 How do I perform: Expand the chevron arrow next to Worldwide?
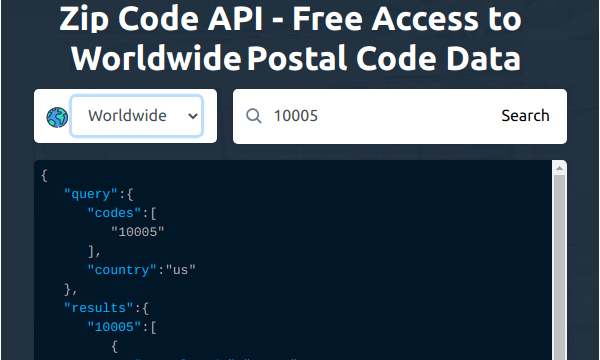click(193, 116)
